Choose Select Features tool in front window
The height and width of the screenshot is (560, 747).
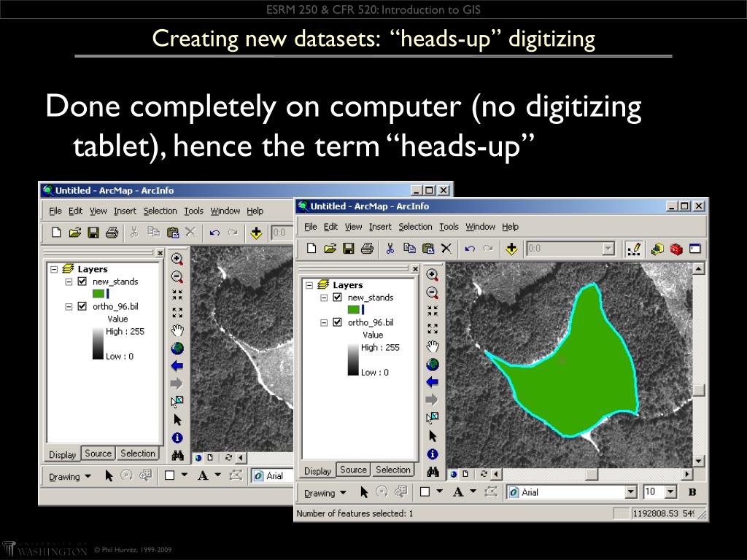[432, 418]
